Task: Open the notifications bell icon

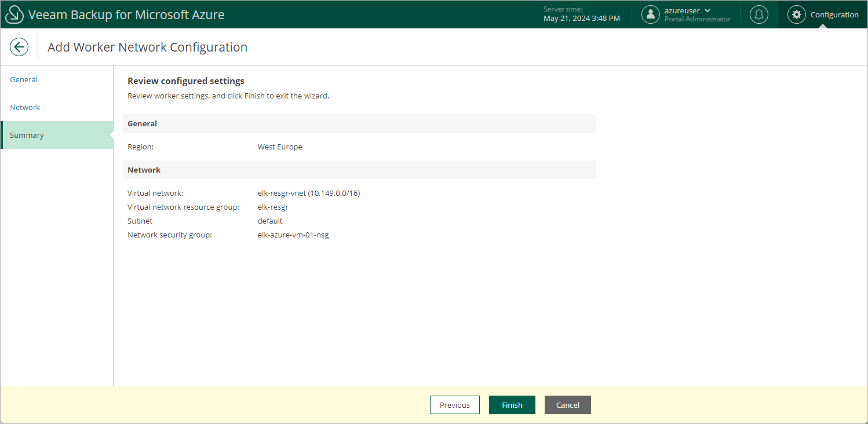Action: pyautogui.click(x=759, y=14)
